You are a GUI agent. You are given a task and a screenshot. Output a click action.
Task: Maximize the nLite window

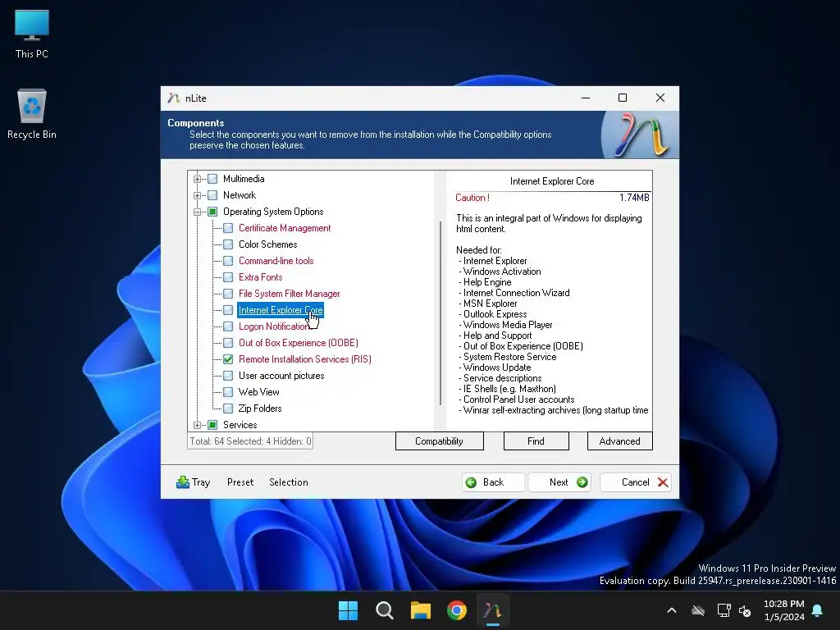click(x=623, y=98)
